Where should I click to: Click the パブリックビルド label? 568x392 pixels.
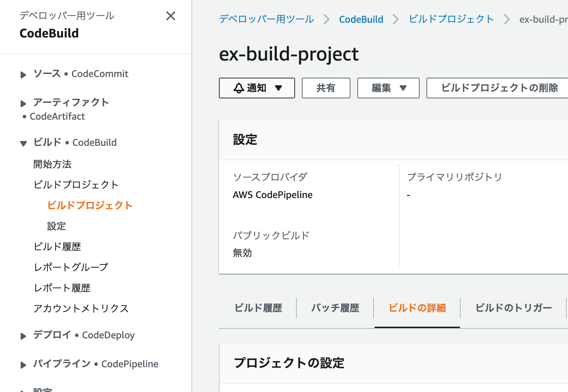click(x=271, y=236)
